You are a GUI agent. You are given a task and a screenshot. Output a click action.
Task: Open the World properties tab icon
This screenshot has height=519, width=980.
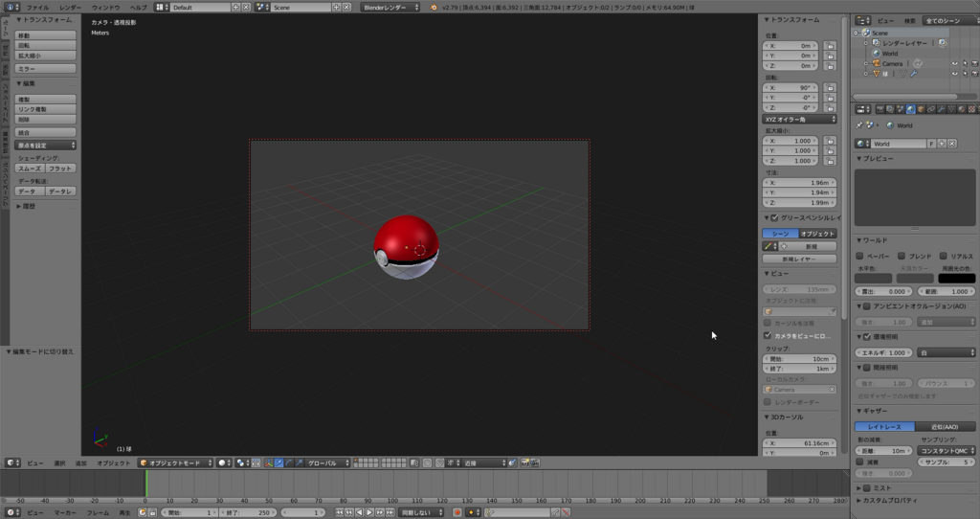coord(911,109)
